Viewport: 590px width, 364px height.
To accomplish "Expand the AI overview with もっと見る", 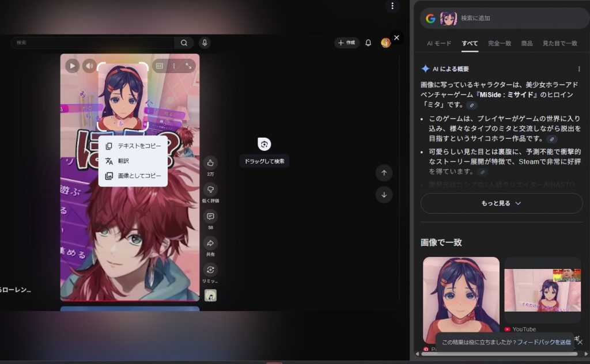I will coord(501,203).
